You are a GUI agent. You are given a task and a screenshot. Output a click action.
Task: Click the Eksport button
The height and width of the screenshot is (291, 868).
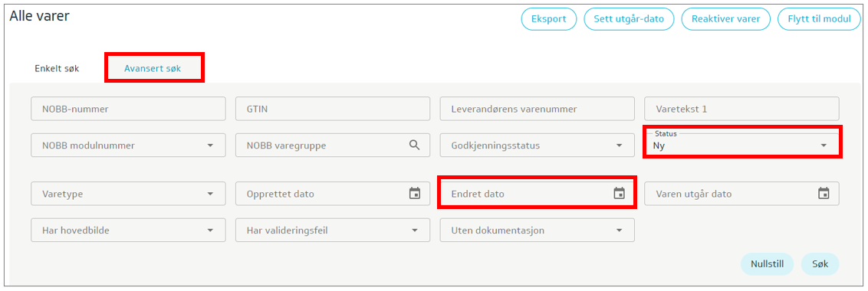pyautogui.click(x=548, y=19)
